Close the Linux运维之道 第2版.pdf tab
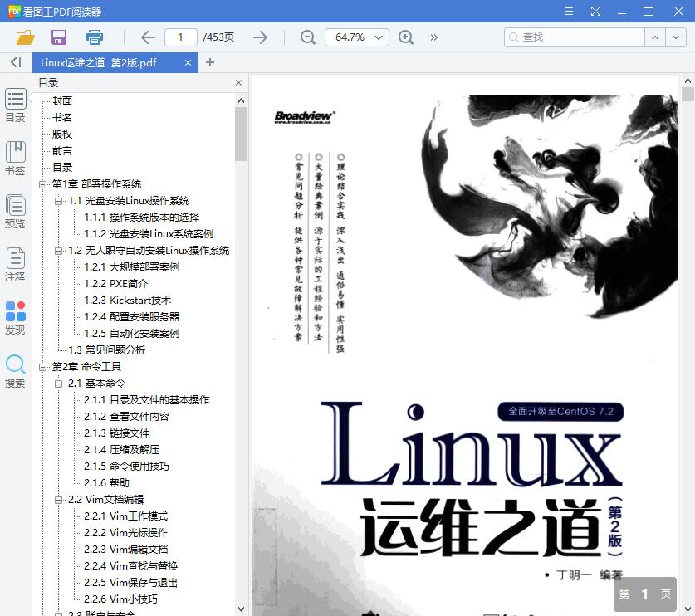The height and width of the screenshot is (616, 695). 188,63
